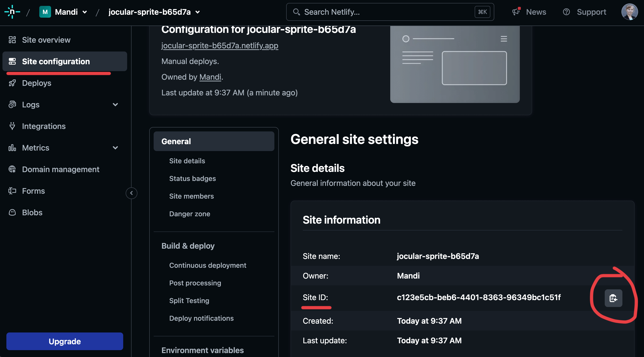Image resolution: width=644 pixels, height=357 pixels.
Task: Click the blue Upgrade button
Action: [65, 341]
